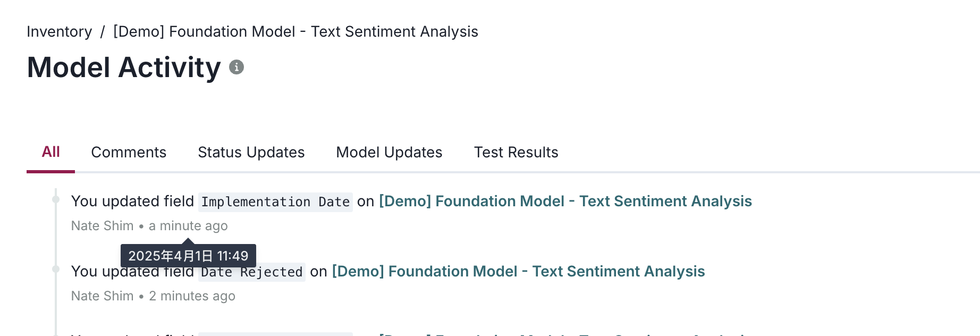This screenshot has width=980, height=336.
Task: Click the date tooltip showing 2025年4月1日 11:49
Action: (188, 255)
